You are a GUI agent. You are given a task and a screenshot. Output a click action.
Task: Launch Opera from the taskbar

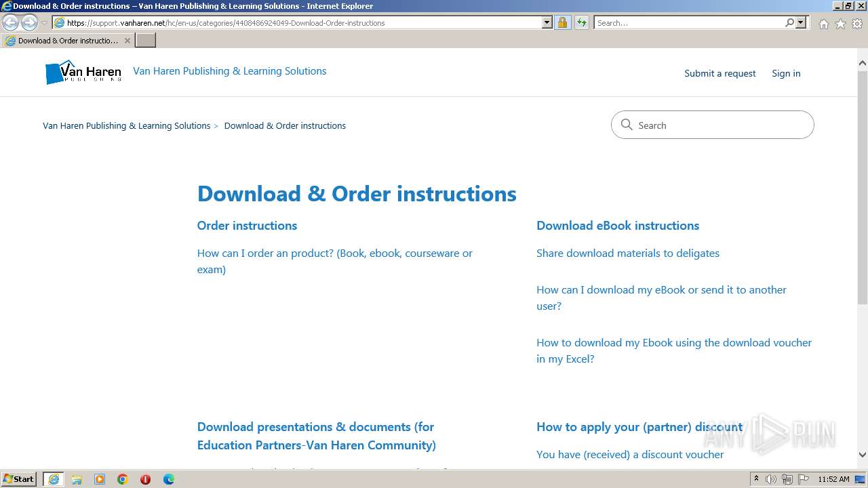click(146, 479)
